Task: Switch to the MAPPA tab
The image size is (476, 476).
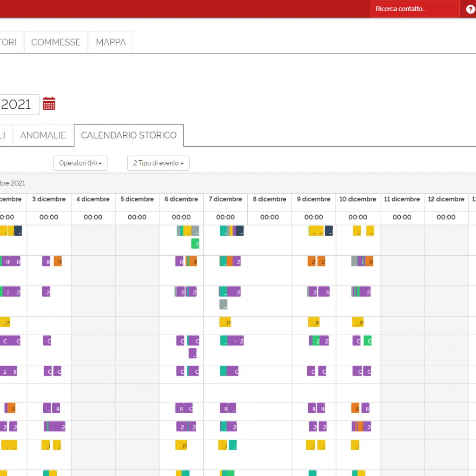Action: pyautogui.click(x=111, y=42)
